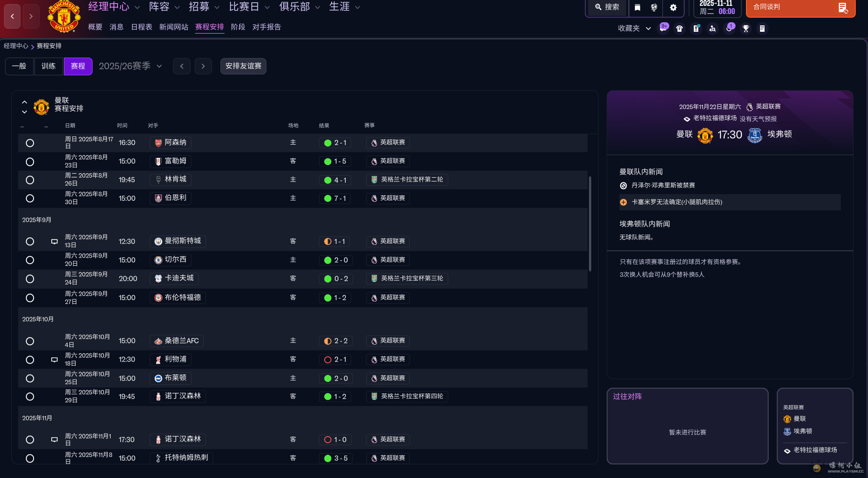The image size is (868, 478).
Task: Switch to the 对手报告 tab
Action: coord(266,27)
